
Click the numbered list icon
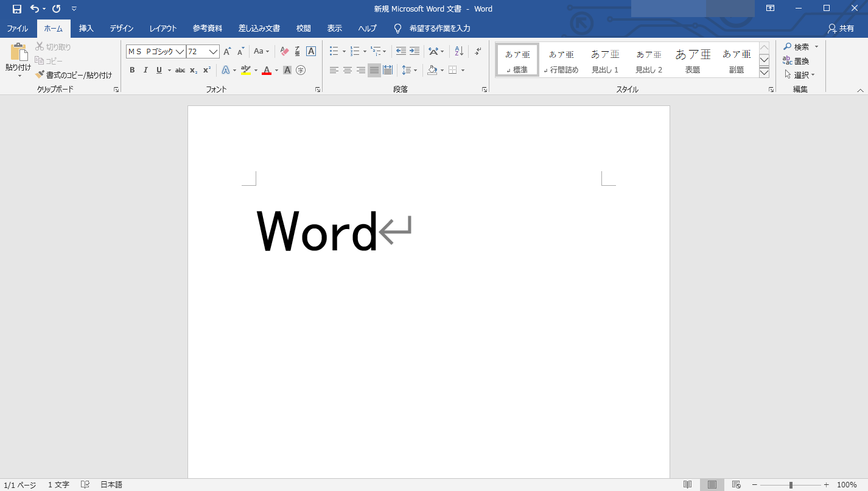(355, 51)
